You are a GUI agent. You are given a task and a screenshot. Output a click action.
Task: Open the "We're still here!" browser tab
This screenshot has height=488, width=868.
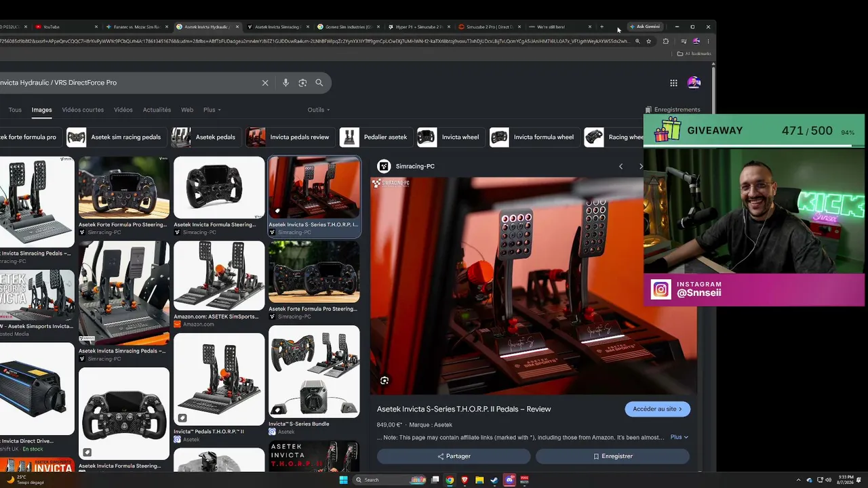pos(559,27)
